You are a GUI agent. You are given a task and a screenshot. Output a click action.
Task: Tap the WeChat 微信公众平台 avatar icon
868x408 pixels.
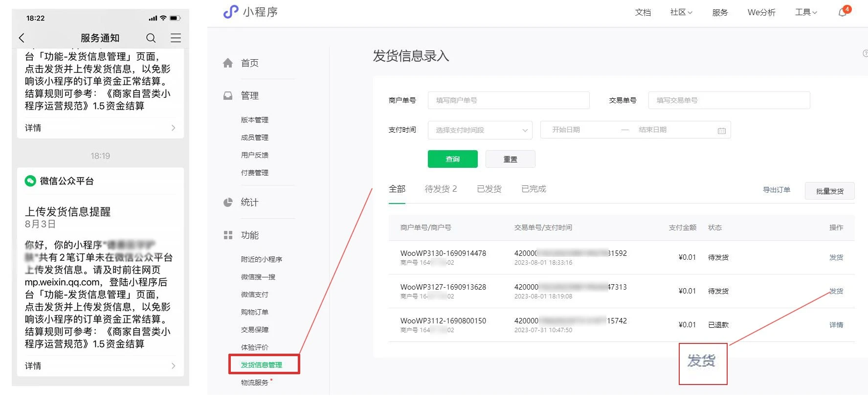pos(30,181)
